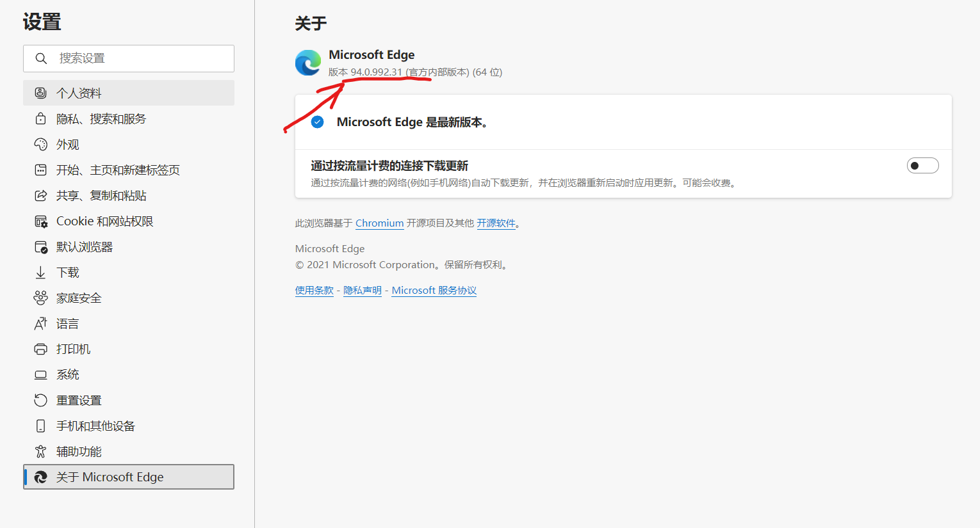980x528 pixels.
Task: Select 默认浏览器 in sidebar
Action: [x=129, y=246]
